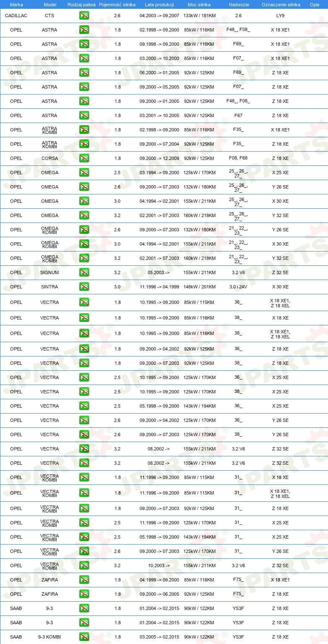The width and height of the screenshot is (328, 644).
Task: Click the Marka column header
Action: point(16,4)
